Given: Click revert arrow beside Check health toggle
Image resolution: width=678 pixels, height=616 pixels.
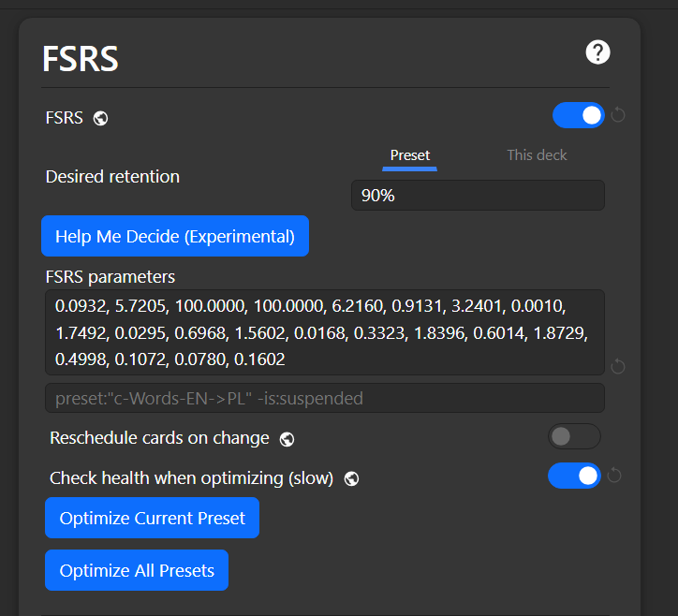Looking at the screenshot, I should tap(614, 476).
